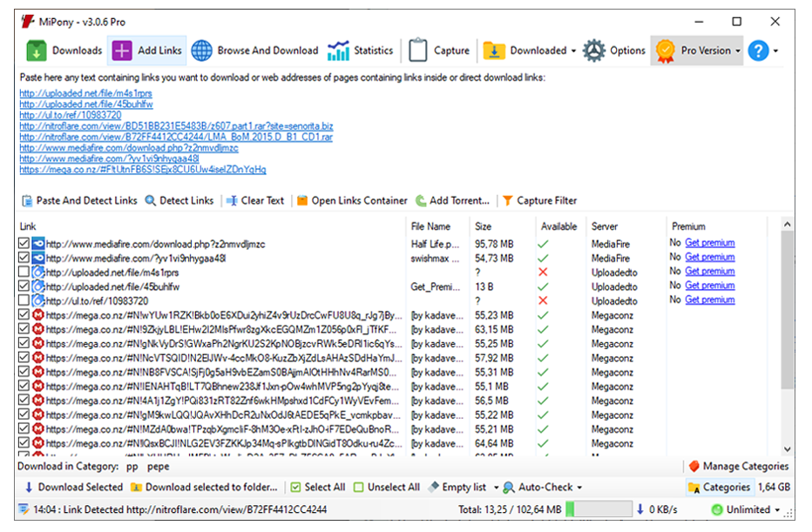812x532 pixels.
Task: Select the pepe download category
Action: click(x=158, y=467)
